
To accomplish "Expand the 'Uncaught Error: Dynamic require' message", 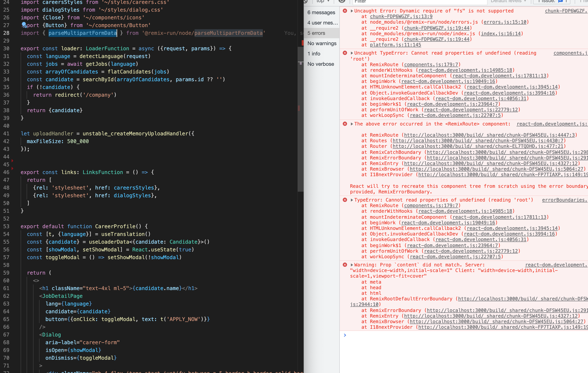I will click(352, 11).
